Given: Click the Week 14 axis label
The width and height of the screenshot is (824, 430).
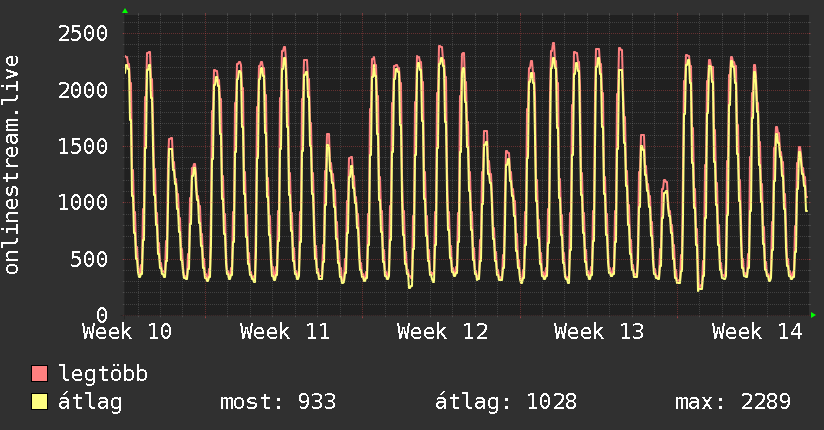Looking at the screenshot, I should click(x=757, y=332).
